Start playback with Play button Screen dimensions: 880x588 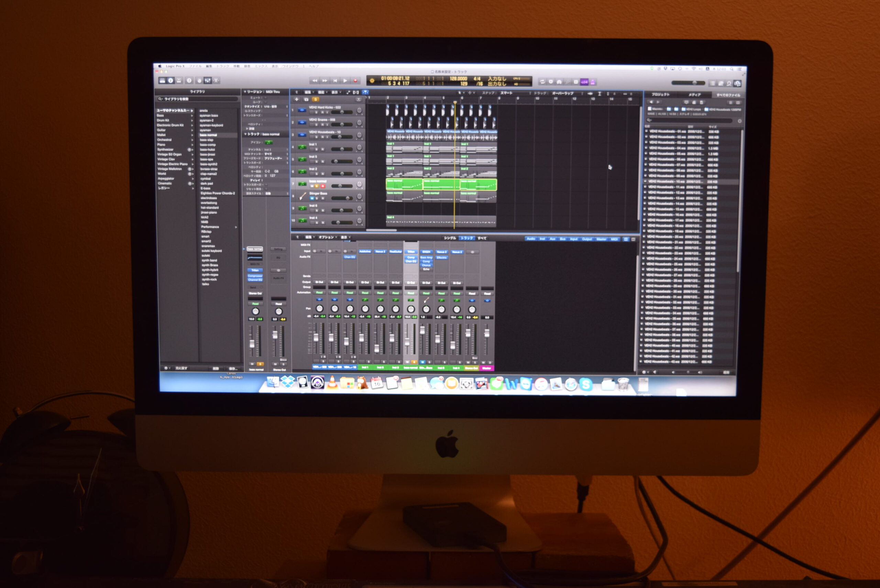point(345,81)
